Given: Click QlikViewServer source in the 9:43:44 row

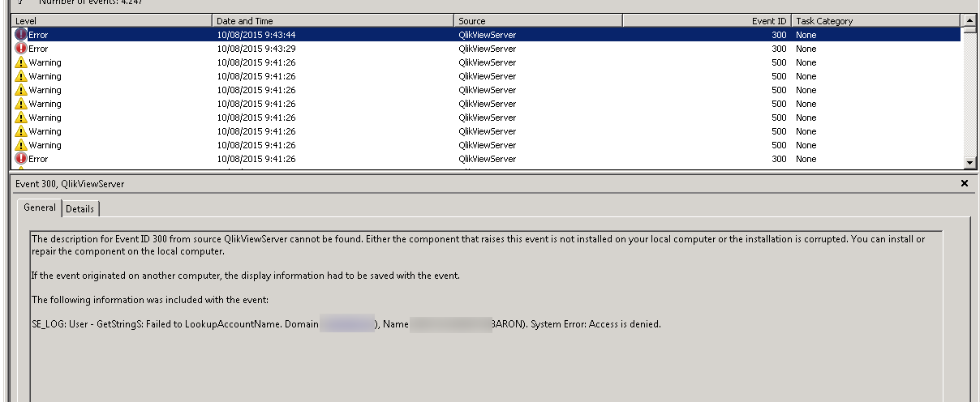Looking at the screenshot, I should pos(487,35).
